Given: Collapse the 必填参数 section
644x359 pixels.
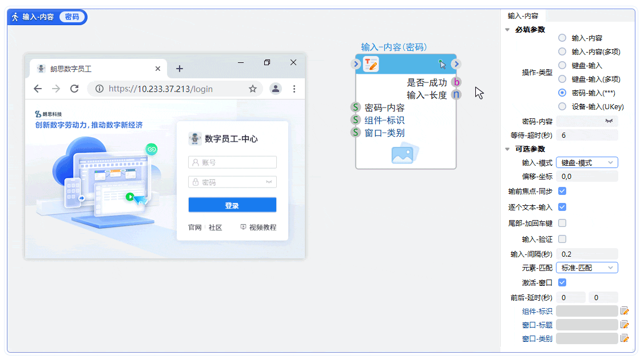Looking at the screenshot, I should click(506, 29).
